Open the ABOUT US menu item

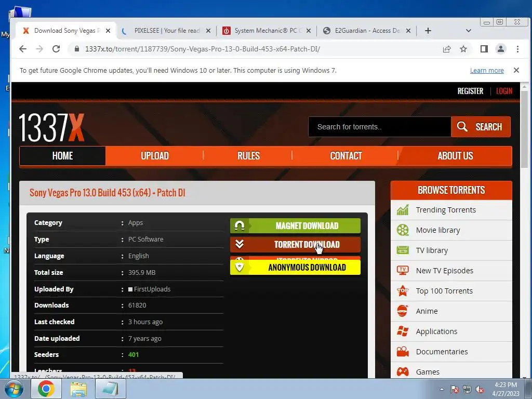[455, 156]
